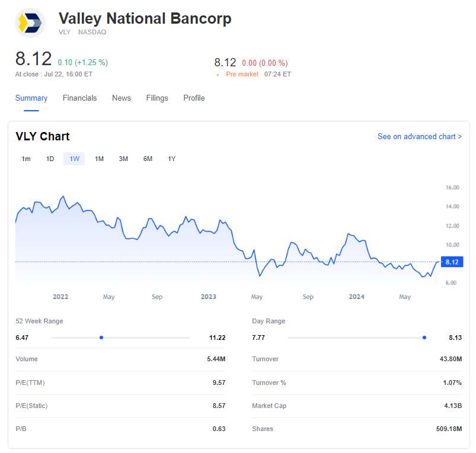Open the "See on advanced chart" link
Viewport: 476px width, 453px height.
tap(419, 137)
